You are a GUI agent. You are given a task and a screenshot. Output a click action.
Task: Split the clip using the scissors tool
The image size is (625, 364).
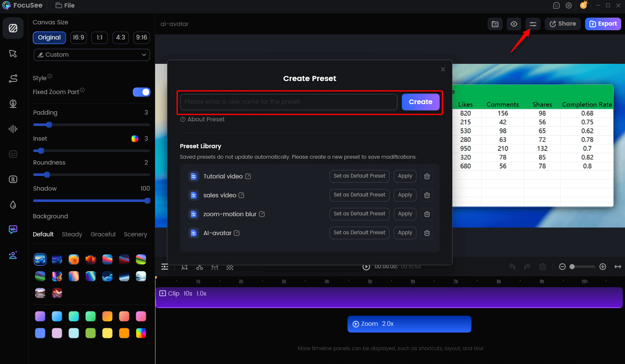point(200,267)
